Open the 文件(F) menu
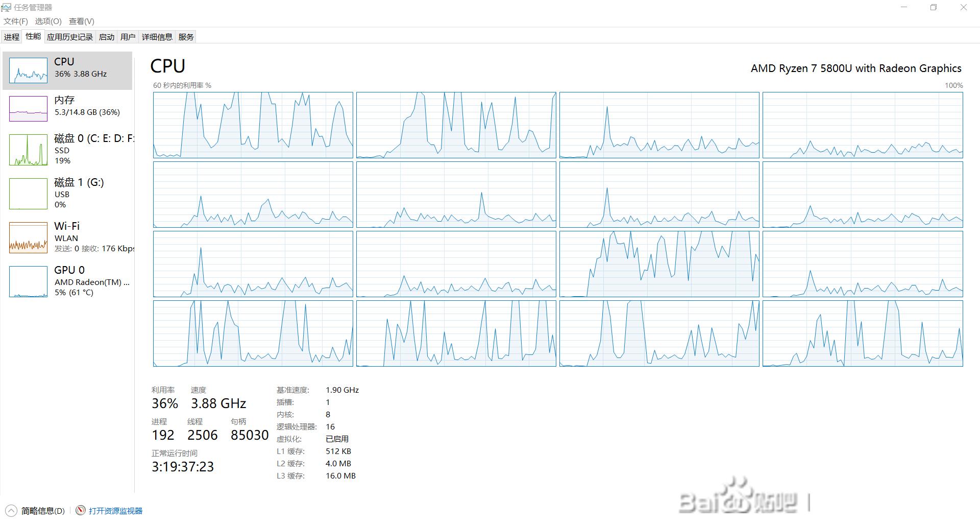The width and height of the screenshot is (980, 525). pos(15,21)
